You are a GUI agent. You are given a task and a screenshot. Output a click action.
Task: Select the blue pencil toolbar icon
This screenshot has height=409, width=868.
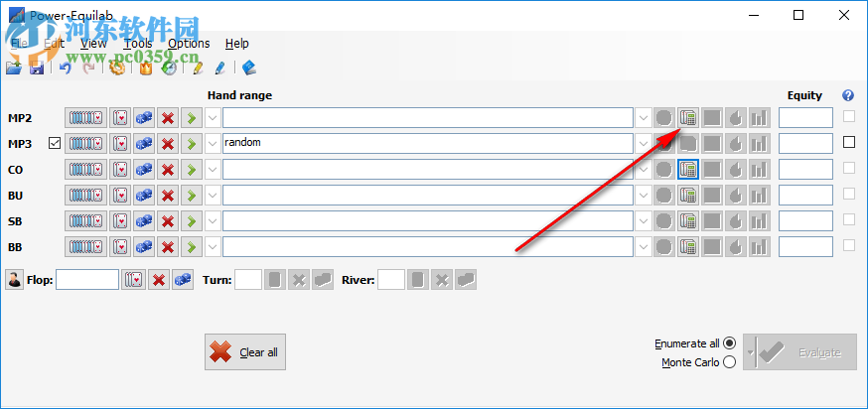pos(219,68)
